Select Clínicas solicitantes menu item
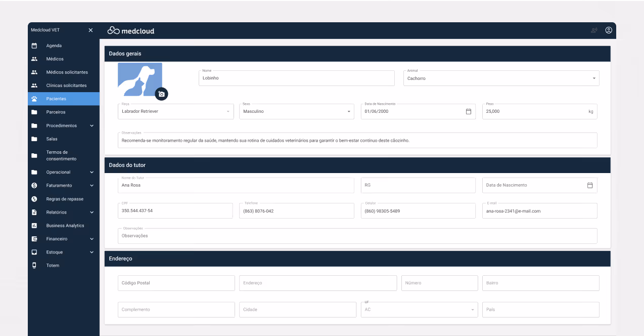644x336 pixels. (64, 86)
